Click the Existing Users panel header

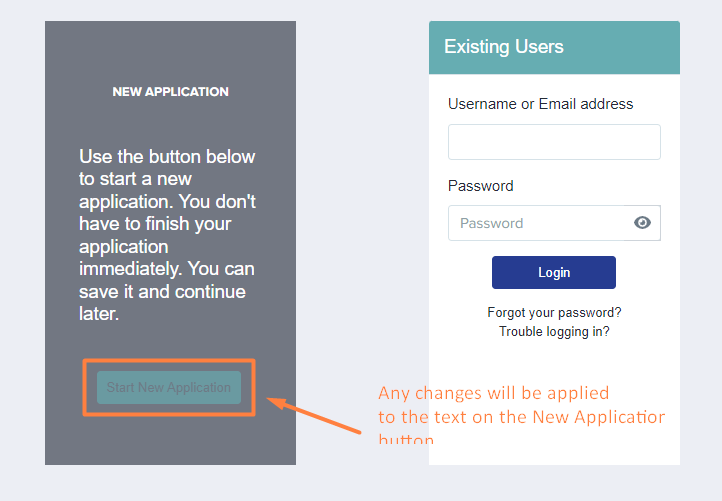(x=554, y=47)
